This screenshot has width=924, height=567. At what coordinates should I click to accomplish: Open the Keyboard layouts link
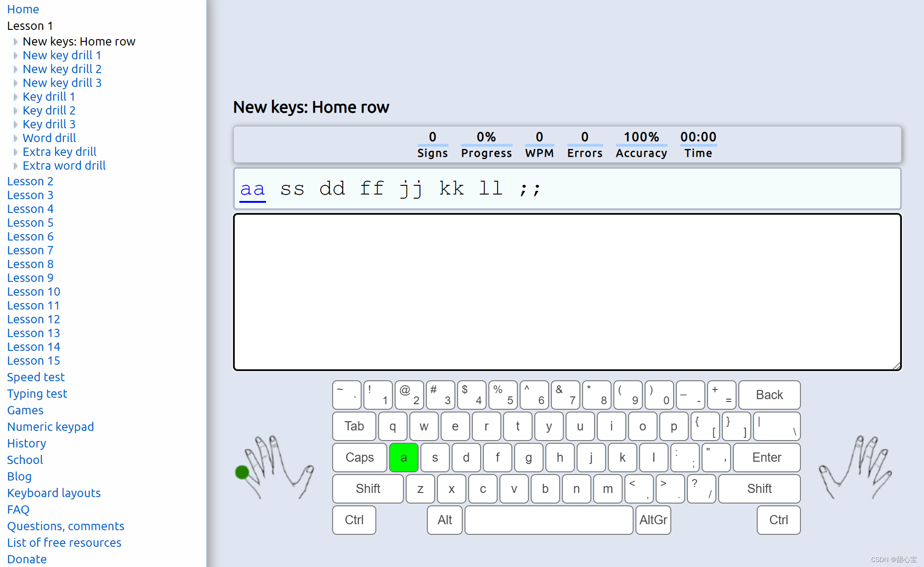pyautogui.click(x=54, y=493)
